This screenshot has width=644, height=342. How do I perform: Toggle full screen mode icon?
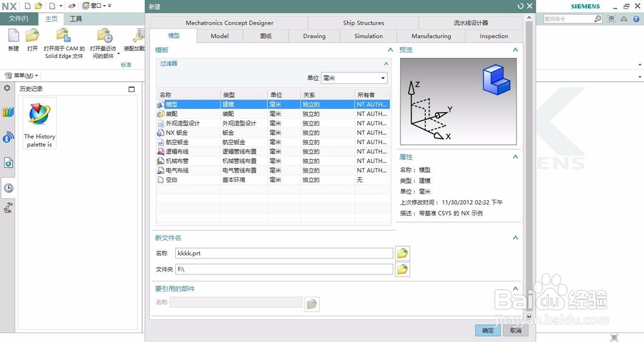pyautogui.click(x=612, y=19)
